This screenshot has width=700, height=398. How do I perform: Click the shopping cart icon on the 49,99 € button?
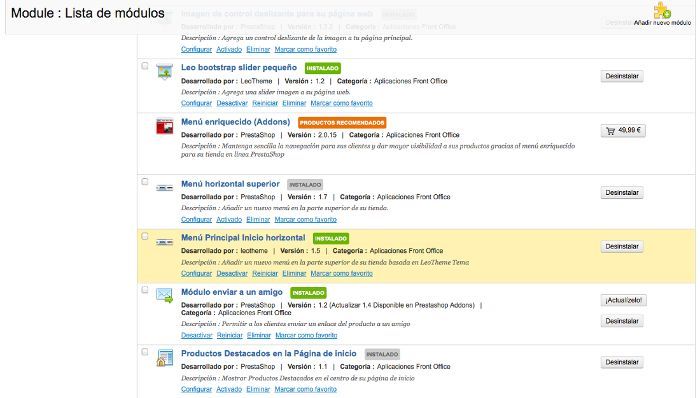(x=610, y=131)
